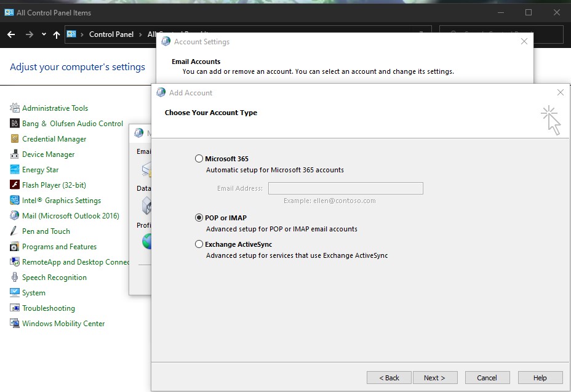571x392 pixels.
Task: Click the Account Settings dialog title icon
Action: click(166, 41)
